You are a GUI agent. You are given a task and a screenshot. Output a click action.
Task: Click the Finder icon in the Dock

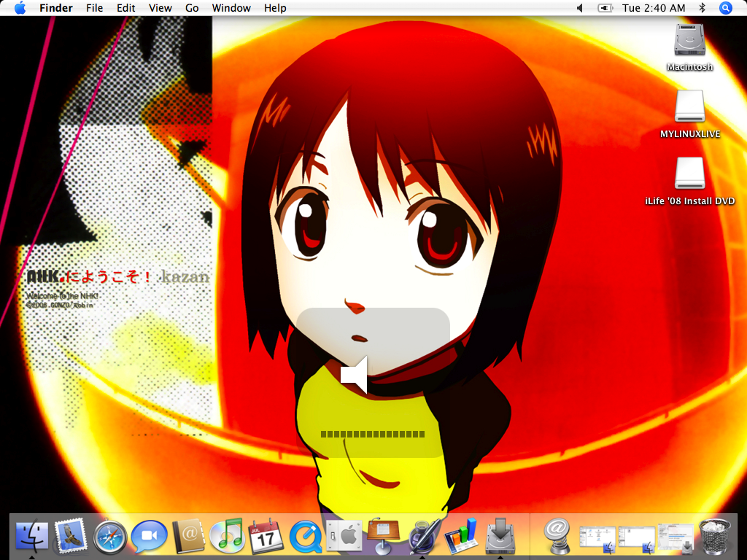32,536
